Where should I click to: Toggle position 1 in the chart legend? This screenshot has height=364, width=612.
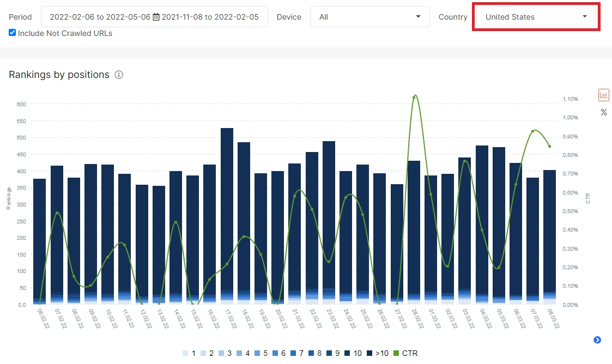[190, 353]
